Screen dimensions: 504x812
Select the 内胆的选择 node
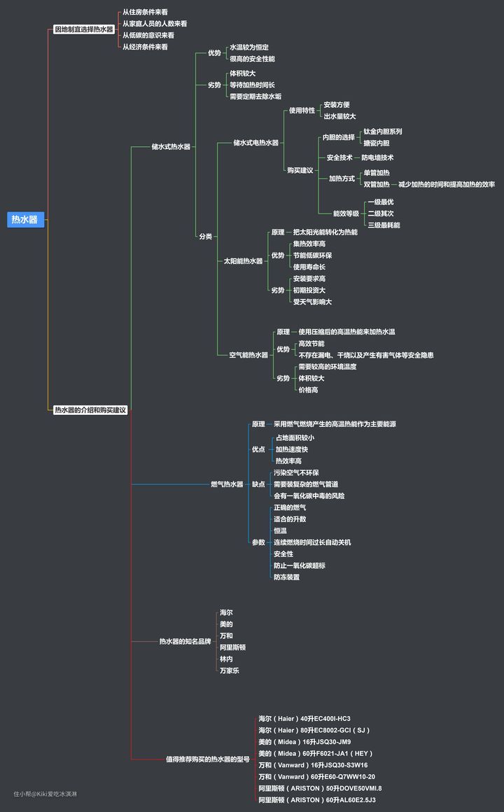pyautogui.click(x=338, y=137)
